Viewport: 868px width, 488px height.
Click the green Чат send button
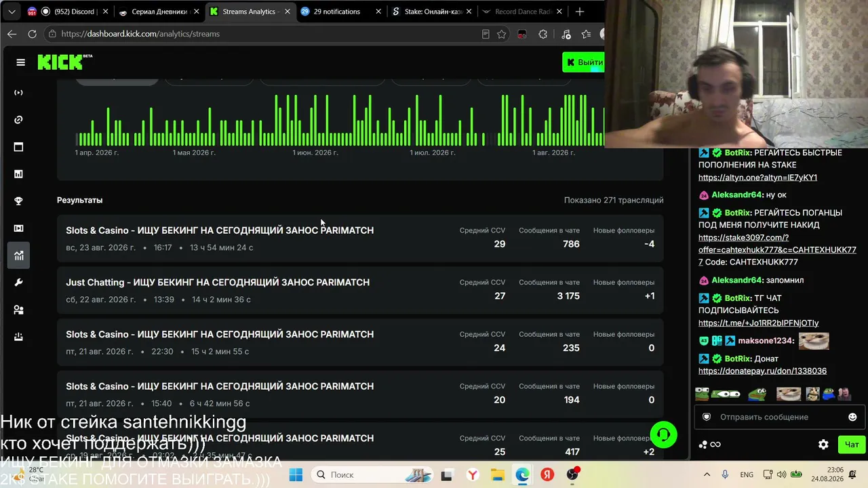(850, 445)
